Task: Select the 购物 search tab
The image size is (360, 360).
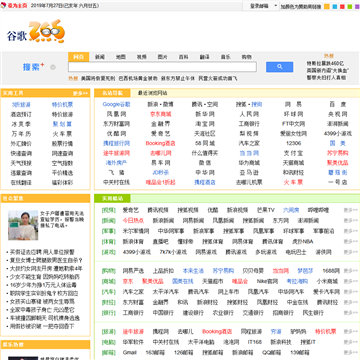Action: click(x=247, y=57)
